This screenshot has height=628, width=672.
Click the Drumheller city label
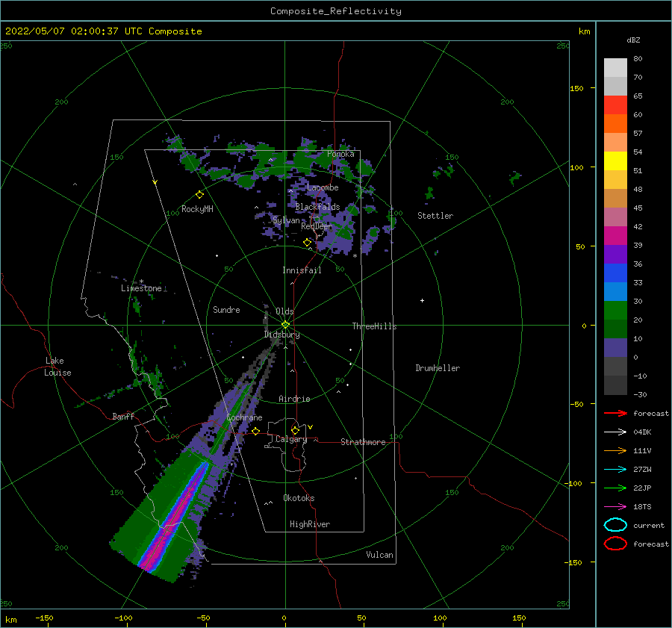pos(438,368)
